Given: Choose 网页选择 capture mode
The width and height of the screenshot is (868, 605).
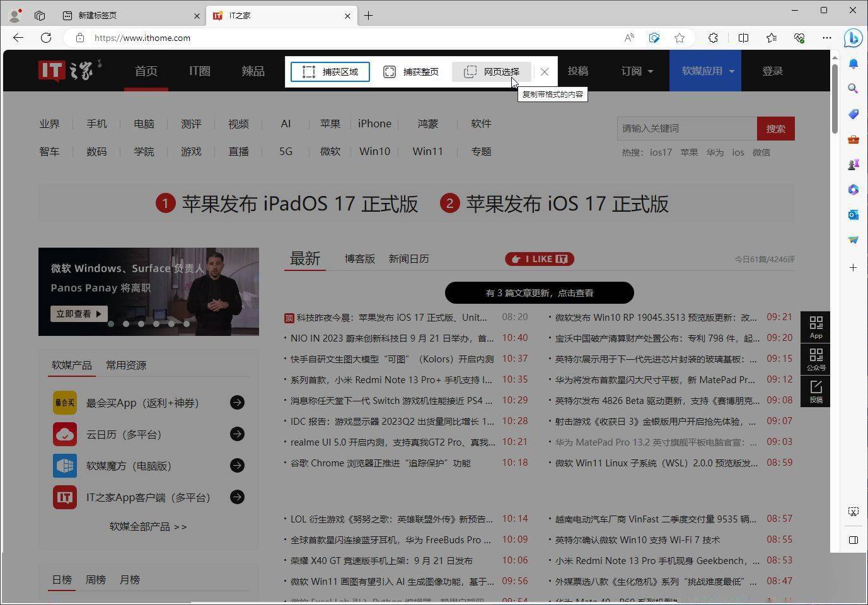Looking at the screenshot, I should tap(492, 72).
